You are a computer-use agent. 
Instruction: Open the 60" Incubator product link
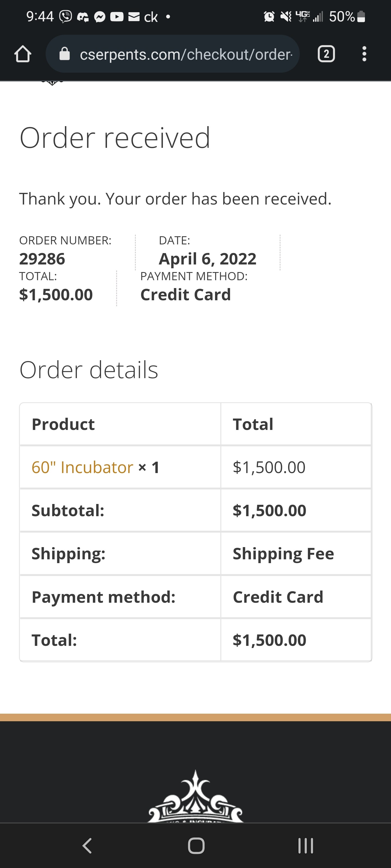pyautogui.click(x=82, y=467)
